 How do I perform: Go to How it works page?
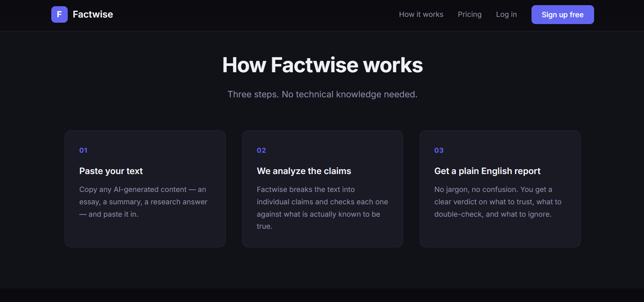pos(421,14)
